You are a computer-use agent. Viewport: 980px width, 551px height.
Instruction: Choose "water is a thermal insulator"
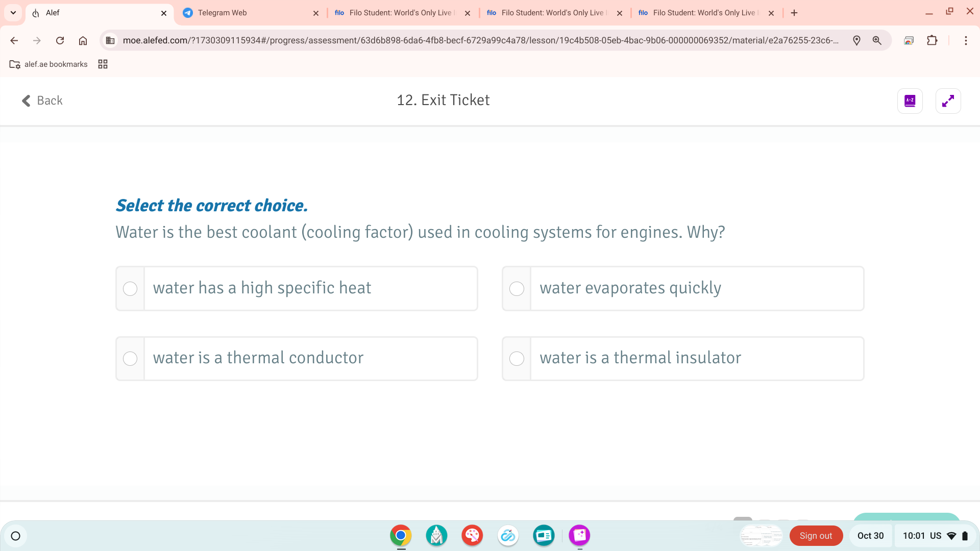click(x=517, y=359)
